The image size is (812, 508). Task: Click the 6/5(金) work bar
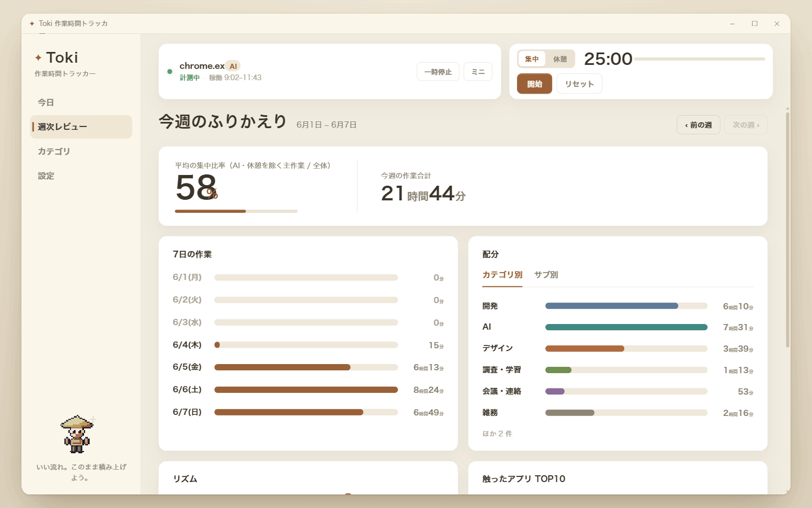coord(306,367)
